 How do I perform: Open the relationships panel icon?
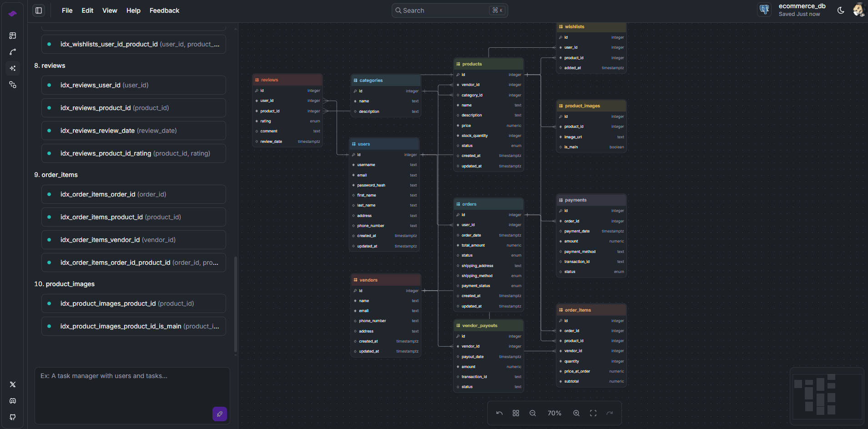(x=13, y=52)
